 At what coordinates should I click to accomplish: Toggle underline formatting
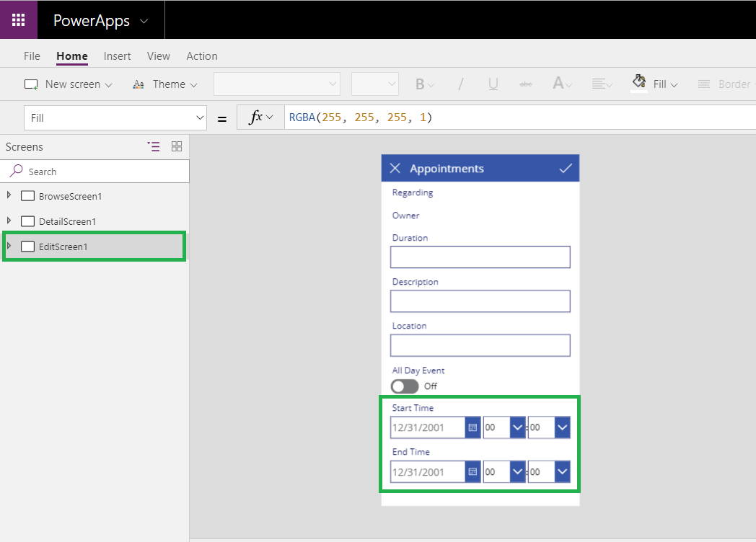[x=493, y=84]
